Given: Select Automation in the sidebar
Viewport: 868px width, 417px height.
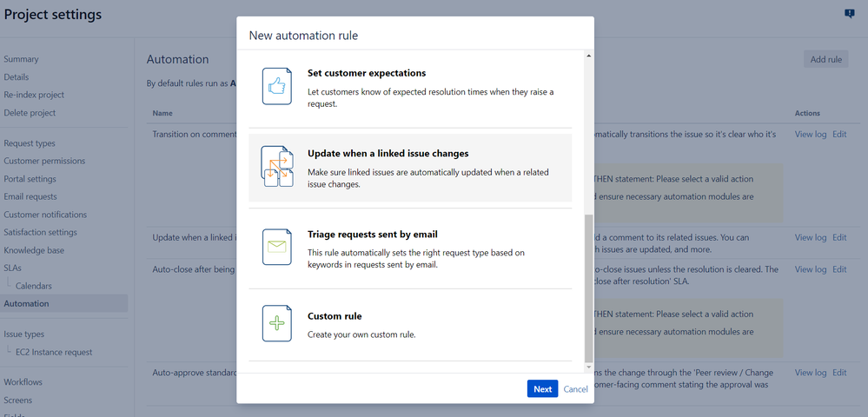Looking at the screenshot, I should [63, 303].
